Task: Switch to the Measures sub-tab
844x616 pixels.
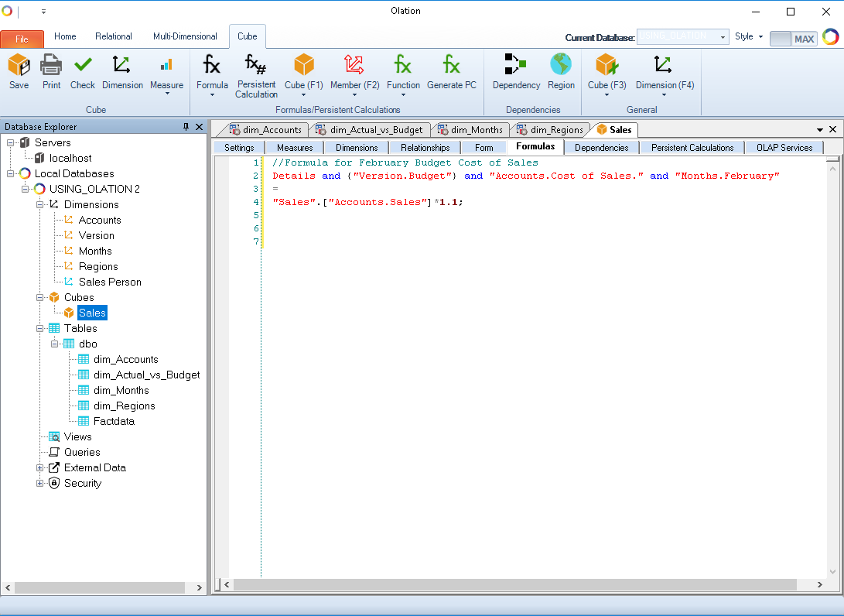Action: pos(295,148)
